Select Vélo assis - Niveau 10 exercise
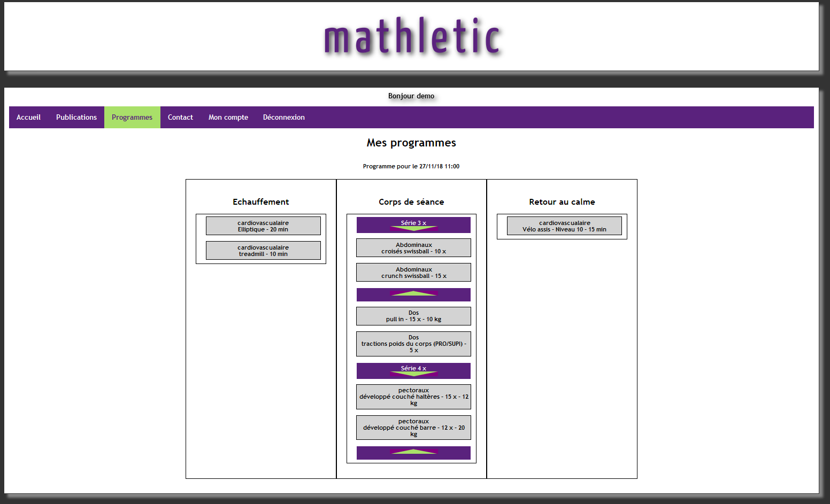 (564, 226)
